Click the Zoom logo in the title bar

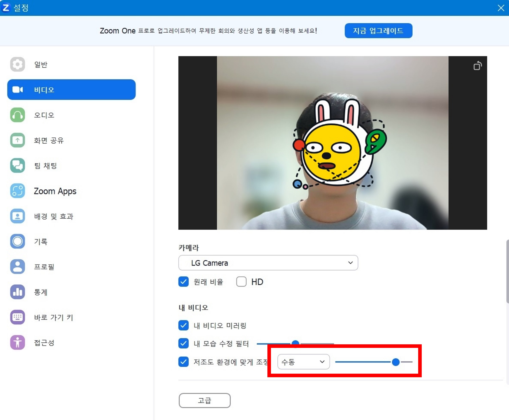(6, 8)
